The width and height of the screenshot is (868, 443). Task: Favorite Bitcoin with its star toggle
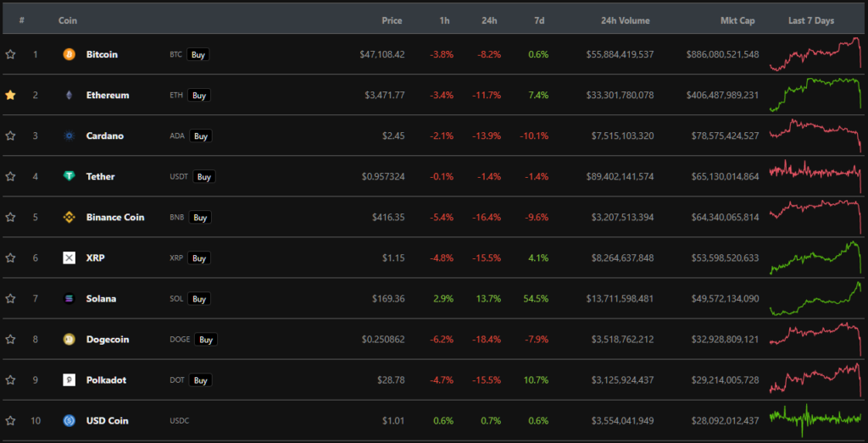click(x=10, y=54)
